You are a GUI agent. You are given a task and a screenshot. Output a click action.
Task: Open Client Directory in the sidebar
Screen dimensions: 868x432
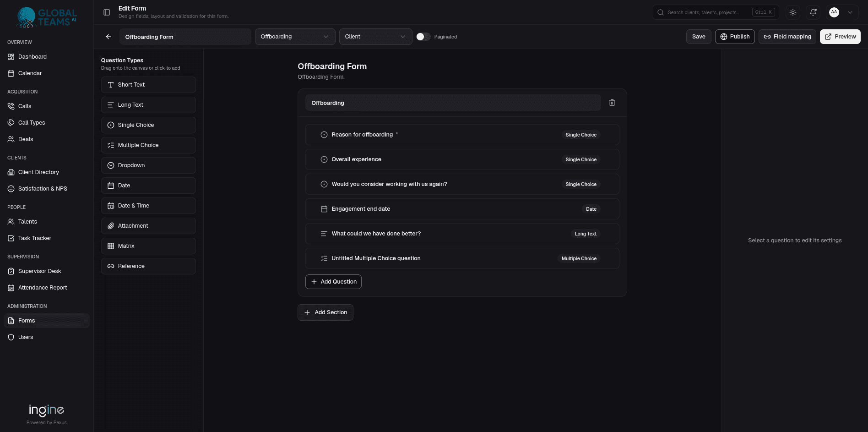(x=47, y=172)
